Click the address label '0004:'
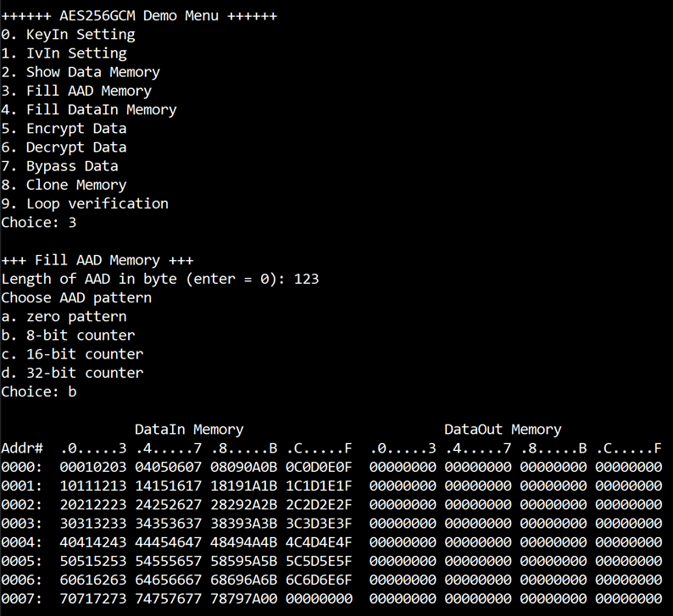This screenshot has width=673, height=616. pyautogui.click(x=22, y=542)
